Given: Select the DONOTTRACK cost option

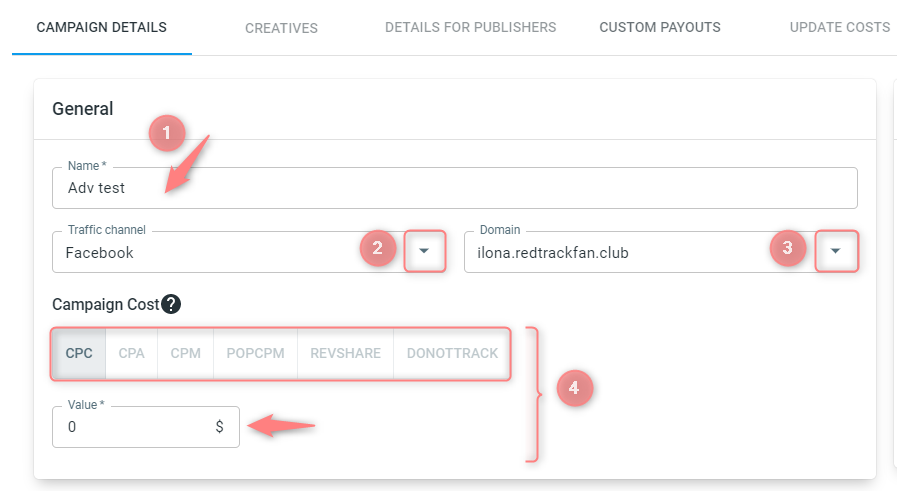Looking at the screenshot, I should [452, 354].
